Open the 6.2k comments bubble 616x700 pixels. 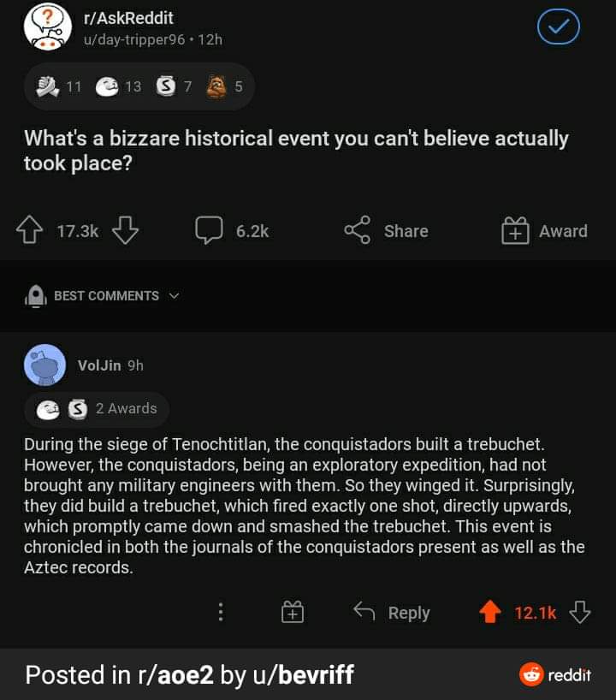point(209,230)
